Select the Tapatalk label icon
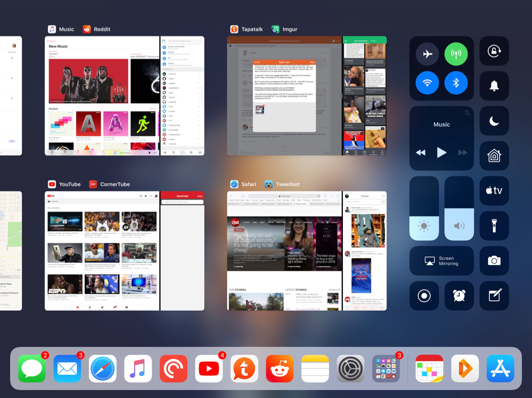 click(x=234, y=29)
